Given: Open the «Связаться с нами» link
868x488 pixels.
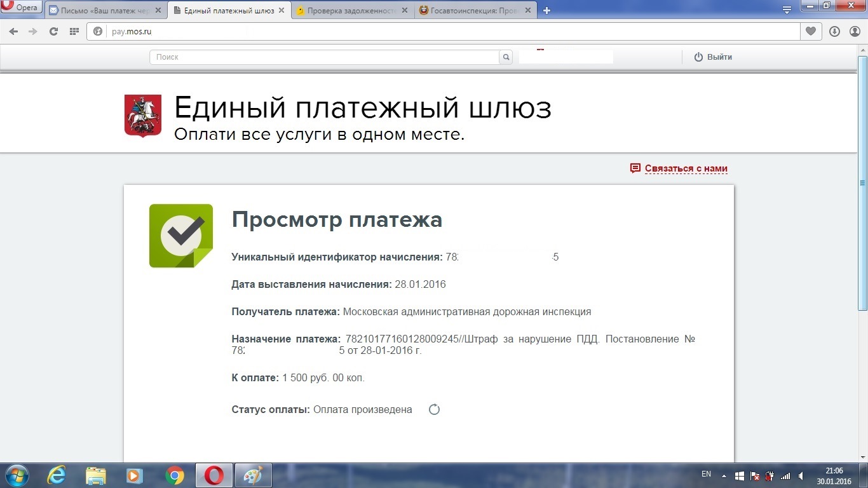Looking at the screenshot, I should [x=679, y=168].
